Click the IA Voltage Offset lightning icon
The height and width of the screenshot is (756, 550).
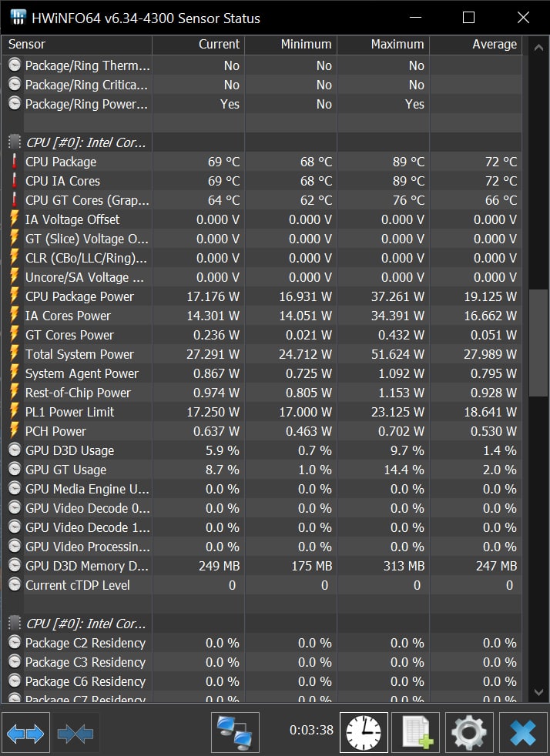pos(15,219)
